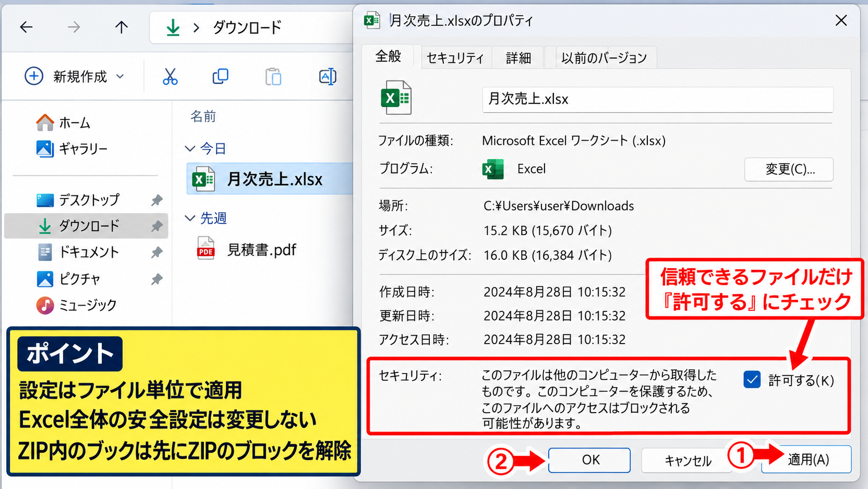Select デスクトップ in the sidebar
This screenshot has width=868, height=489.
(x=78, y=200)
